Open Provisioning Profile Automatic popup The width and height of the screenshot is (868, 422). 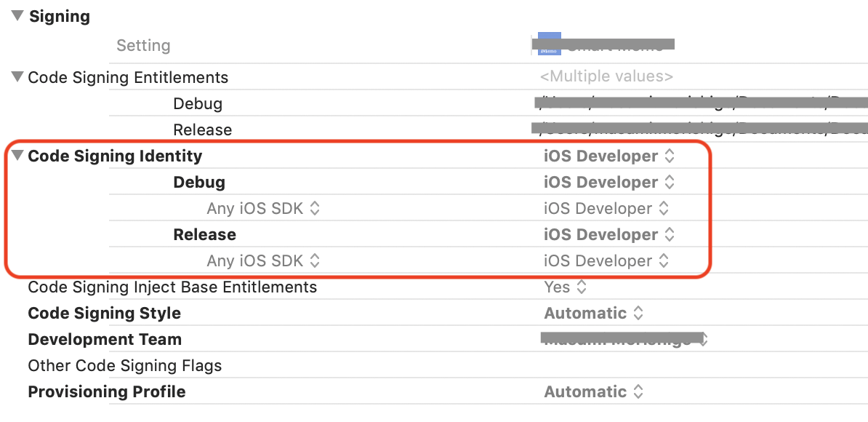(594, 391)
